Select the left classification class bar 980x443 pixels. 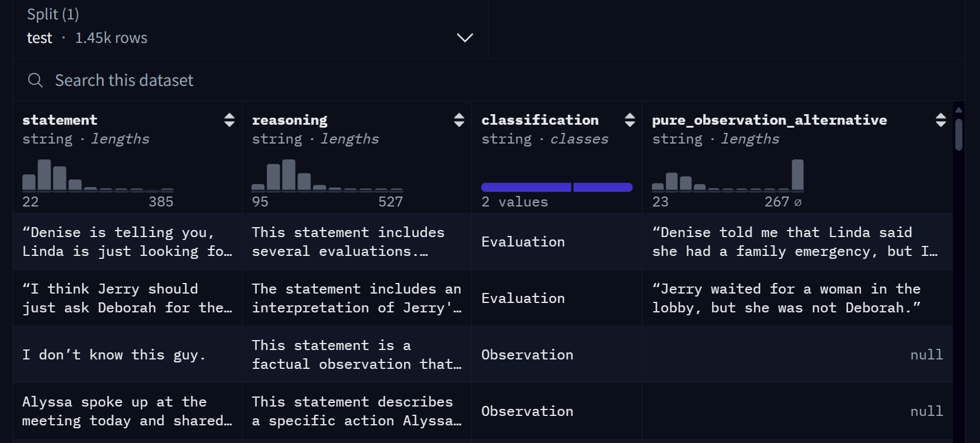(526, 187)
